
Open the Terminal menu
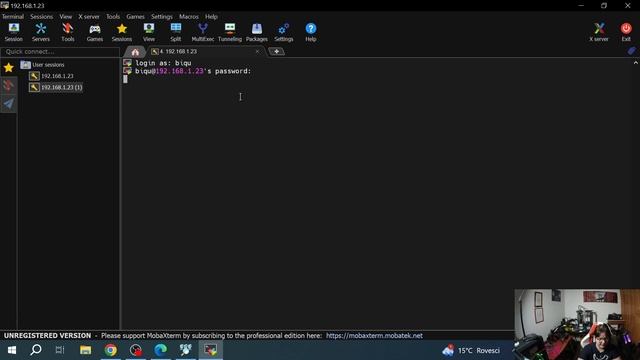13,17
